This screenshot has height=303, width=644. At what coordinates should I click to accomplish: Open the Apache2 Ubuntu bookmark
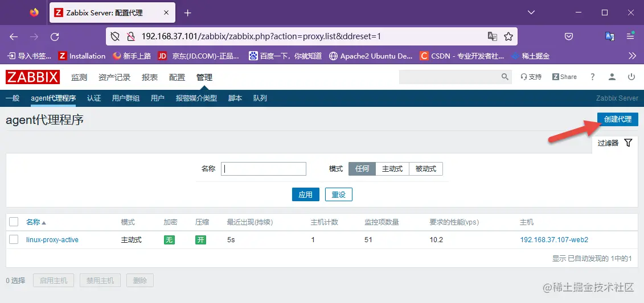371,56
